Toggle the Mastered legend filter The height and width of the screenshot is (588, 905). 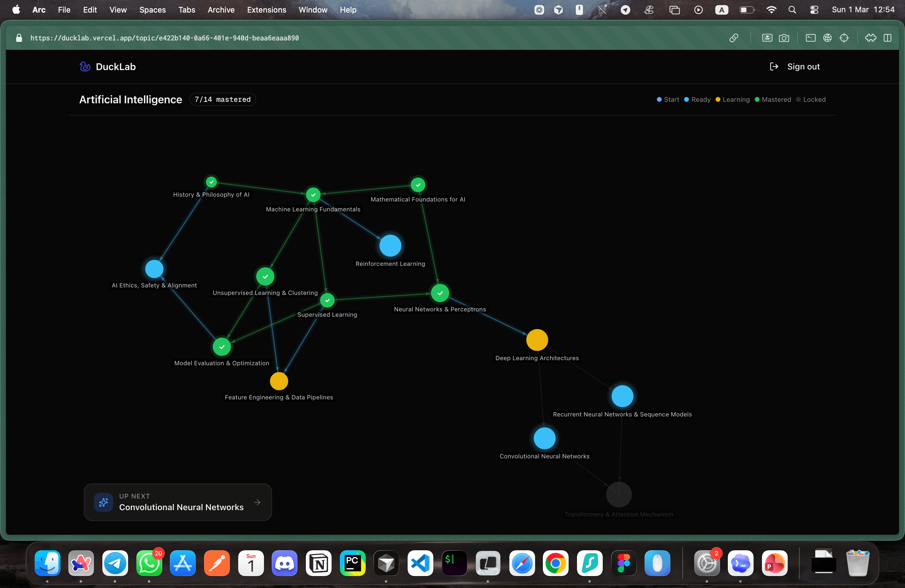tap(773, 99)
